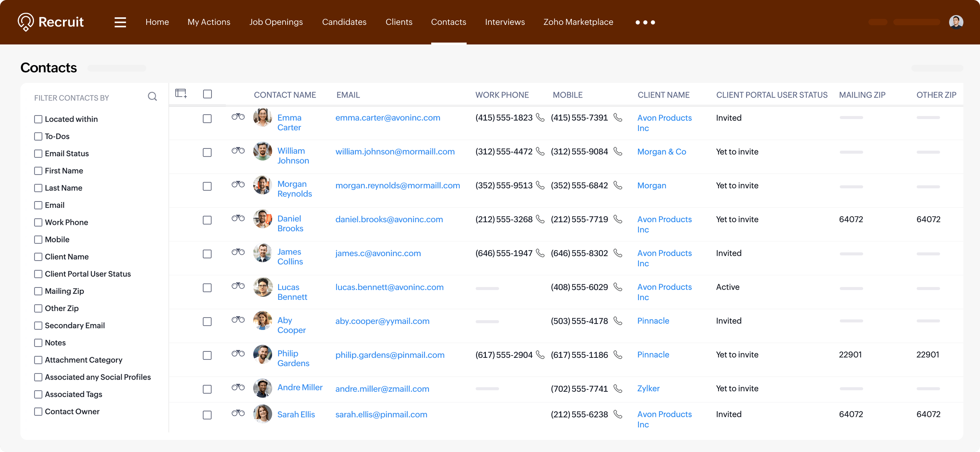This screenshot has width=980, height=452.
Task: Open the Job Openings tab
Action: (x=276, y=22)
